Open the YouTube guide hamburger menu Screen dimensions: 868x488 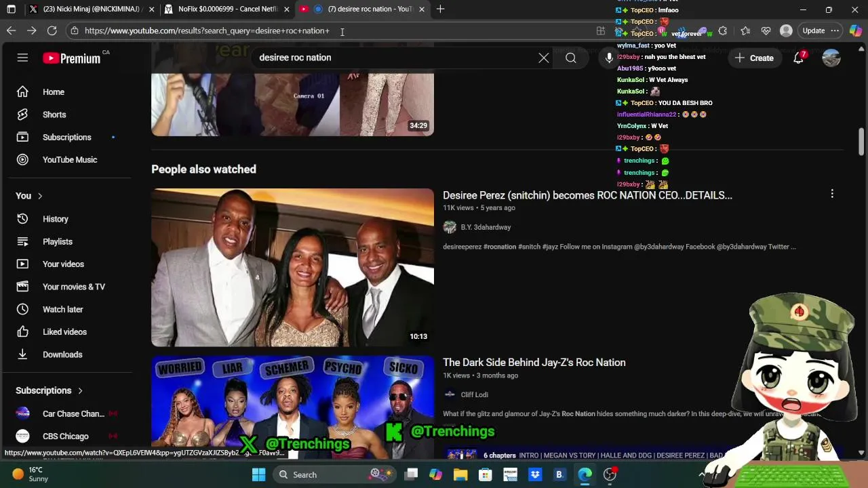(22, 58)
